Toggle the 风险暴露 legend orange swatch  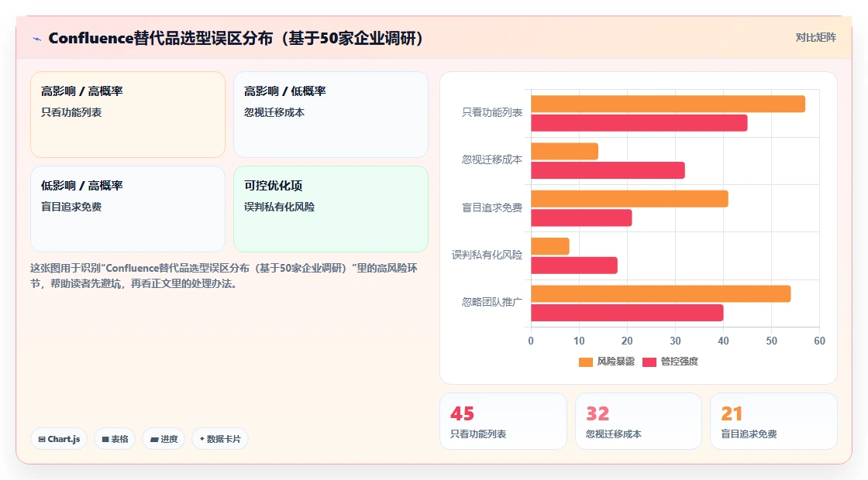586,362
